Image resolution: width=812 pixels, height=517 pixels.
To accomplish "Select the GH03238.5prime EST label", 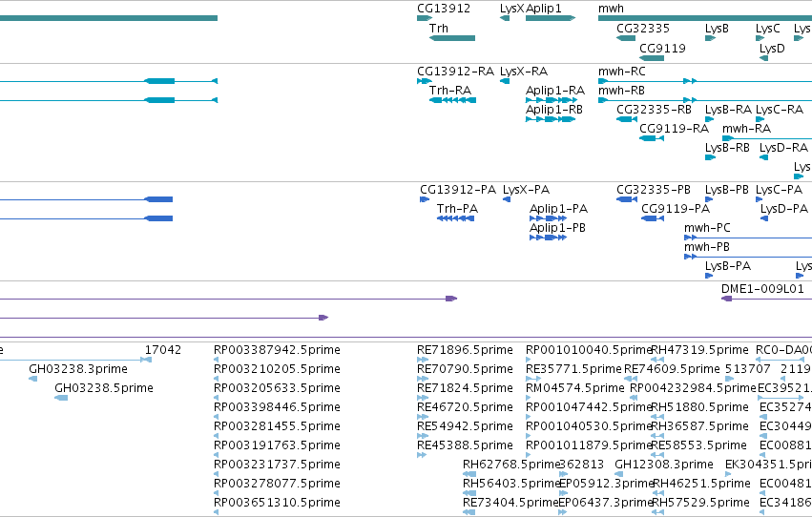I will (x=104, y=388).
